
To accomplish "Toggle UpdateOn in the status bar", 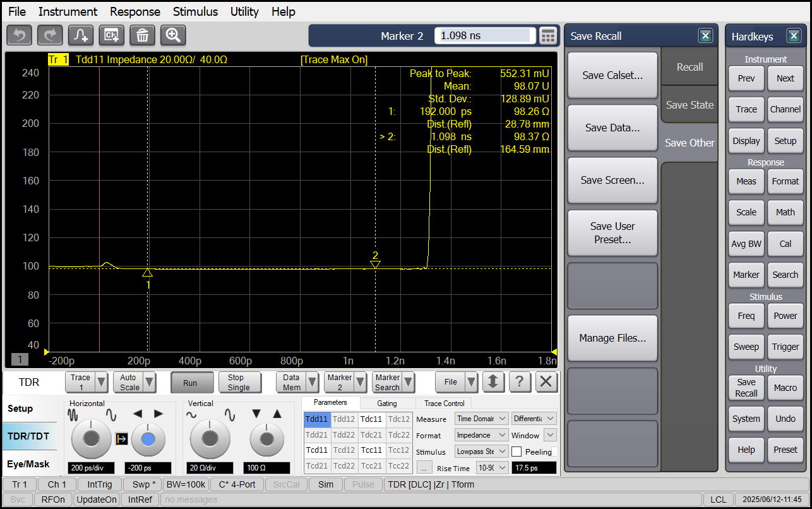I will [96, 500].
